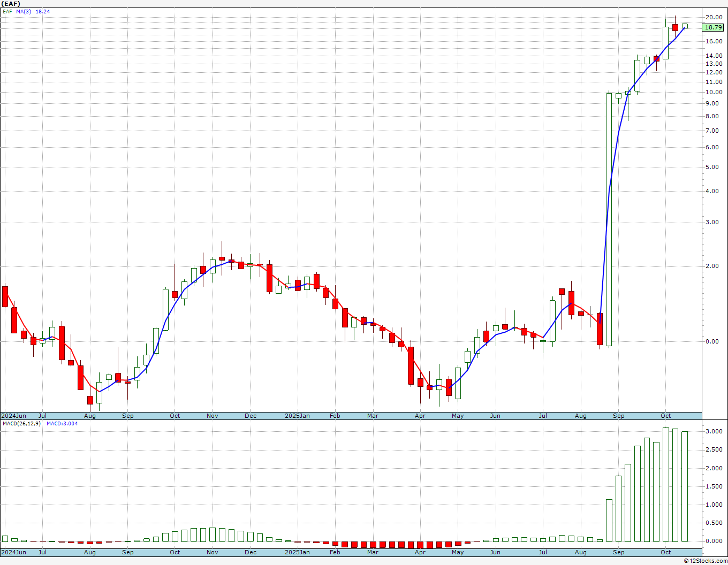Image resolution: width=728 pixels, height=565 pixels.
Task: Click Apr on the MACD panel date axis
Action: click(420, 552)
